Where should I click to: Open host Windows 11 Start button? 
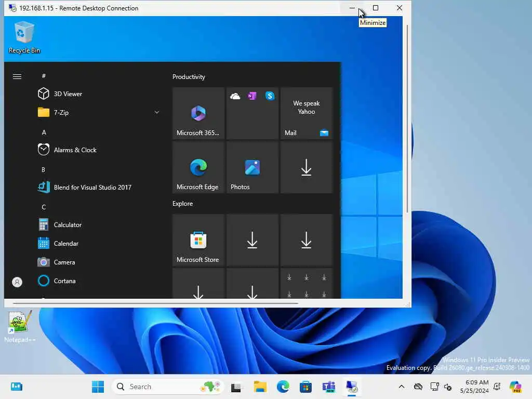click(98, 387)
